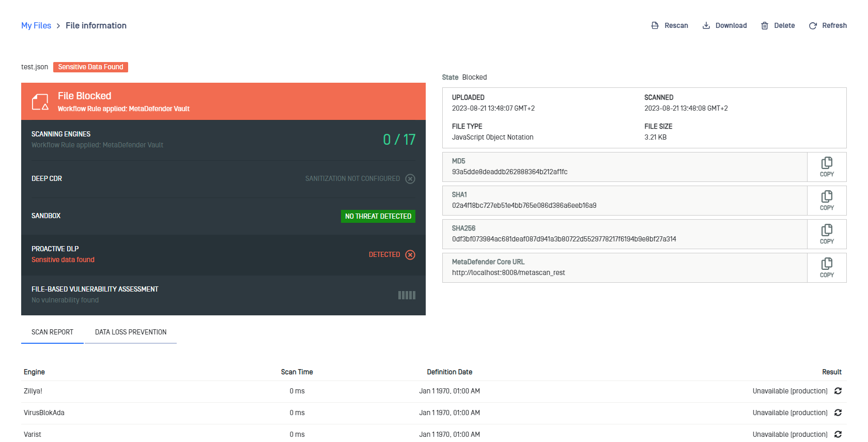Open the Proactive DLP row
This screenshot has width=868, height=442.
[223, 255]
